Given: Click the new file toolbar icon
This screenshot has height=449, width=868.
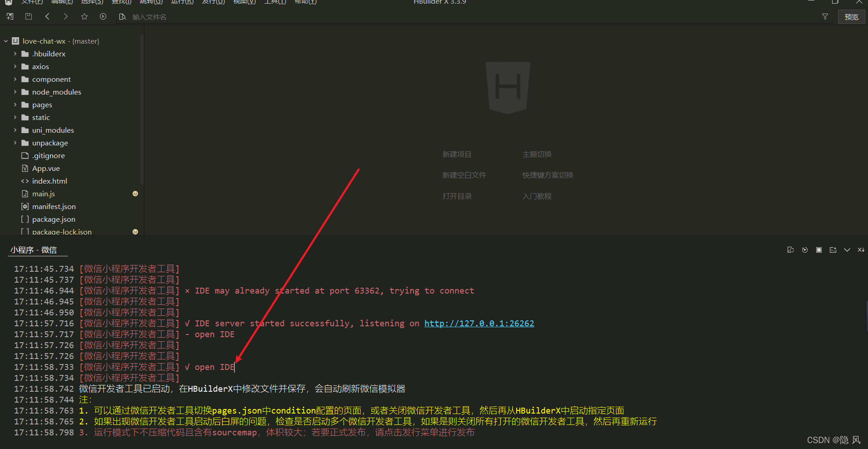Looking at the screenshot, I should pos(10,17).
